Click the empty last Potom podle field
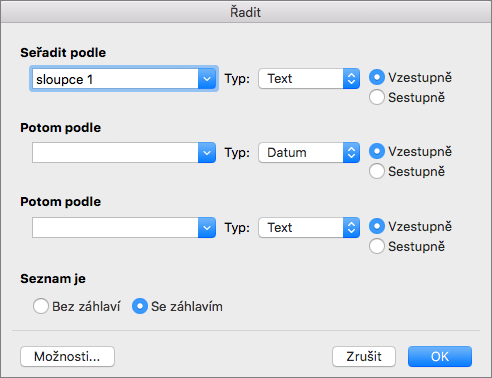 pyautogui.click(x=115, y=228)
